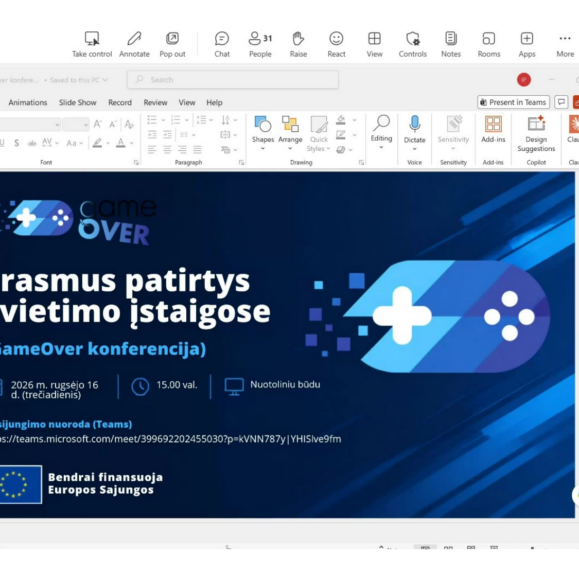Viewport: 579px width, 579px height.
Task: Raise your hand in the meeting
Action: [x=298, y=44]
